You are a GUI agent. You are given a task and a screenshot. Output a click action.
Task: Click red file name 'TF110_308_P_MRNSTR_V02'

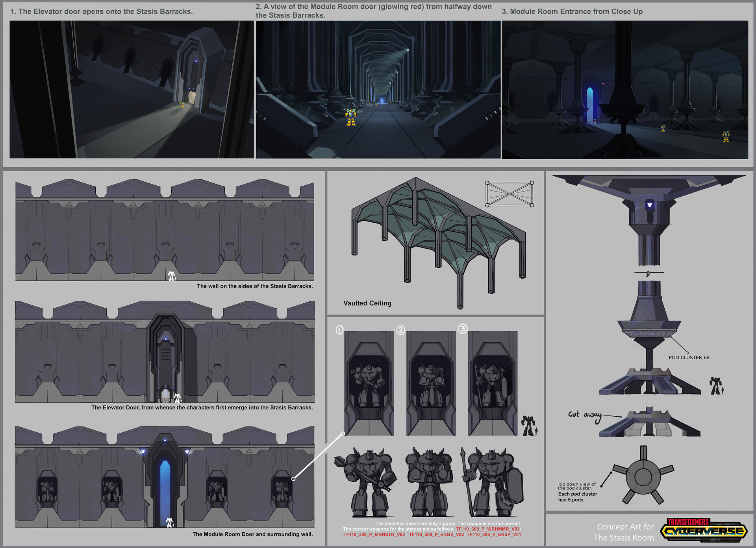coord(374,535)
